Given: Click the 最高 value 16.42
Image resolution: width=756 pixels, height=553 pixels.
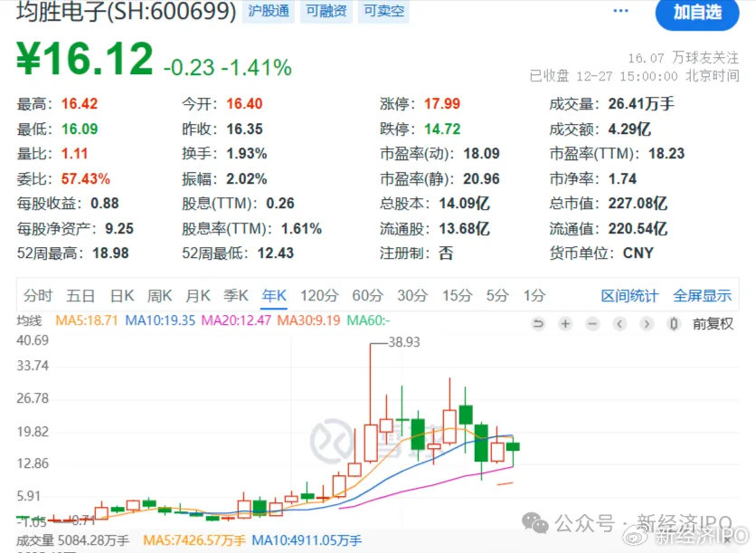Looking at the screenshot, I should pyautogui.click(x=80, y=104).
